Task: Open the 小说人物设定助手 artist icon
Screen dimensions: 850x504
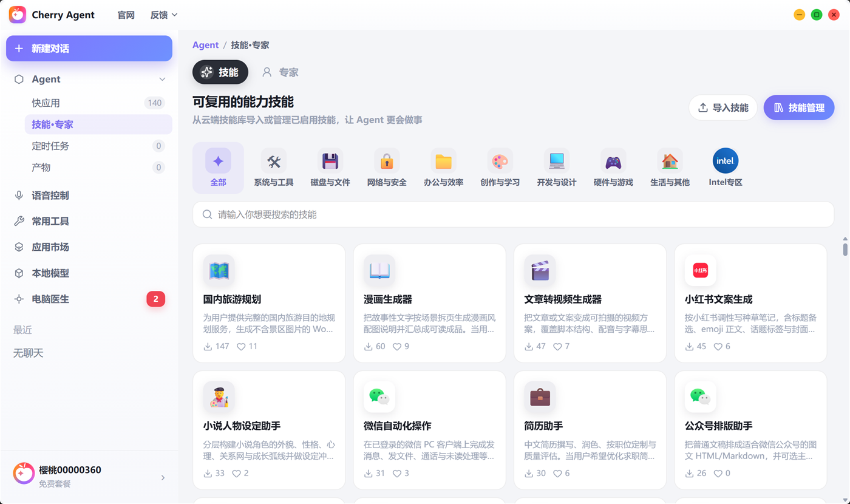Action: (x=219, y=397)
